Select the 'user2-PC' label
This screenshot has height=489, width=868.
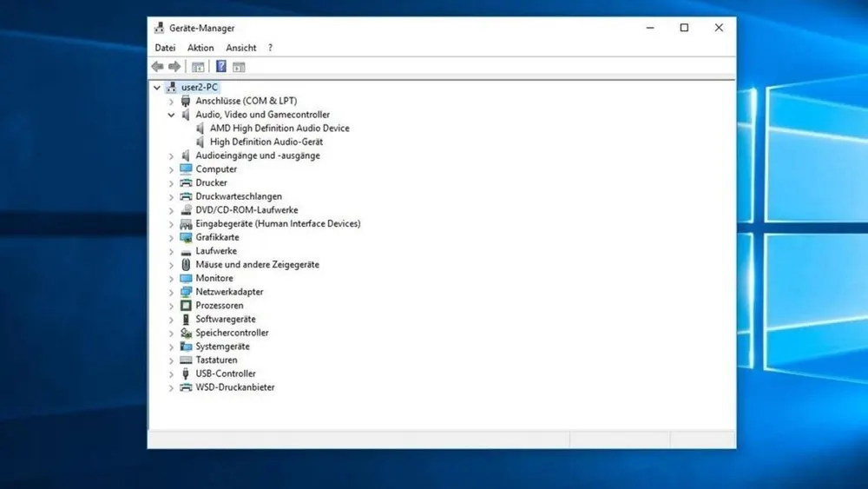(200, 87)
